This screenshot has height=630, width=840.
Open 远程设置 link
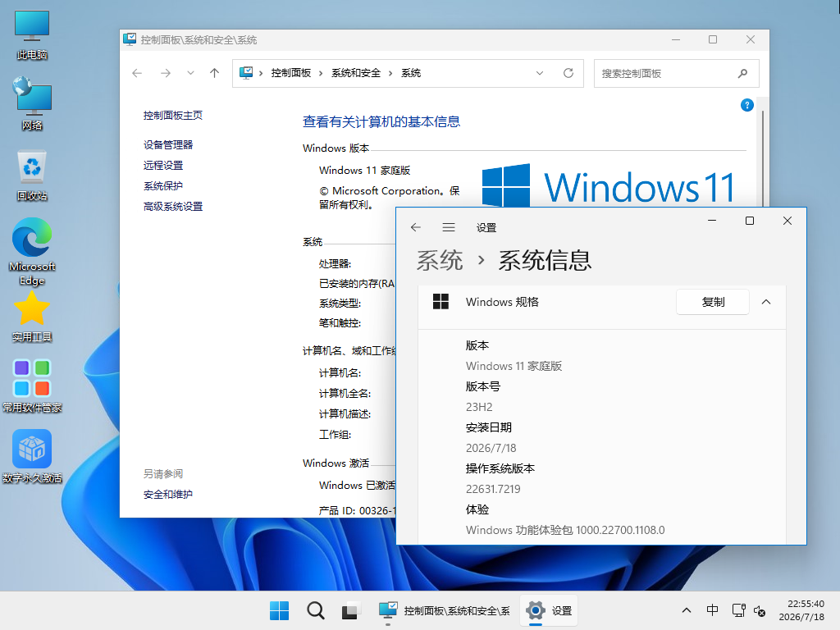click(x=163, y=165)
